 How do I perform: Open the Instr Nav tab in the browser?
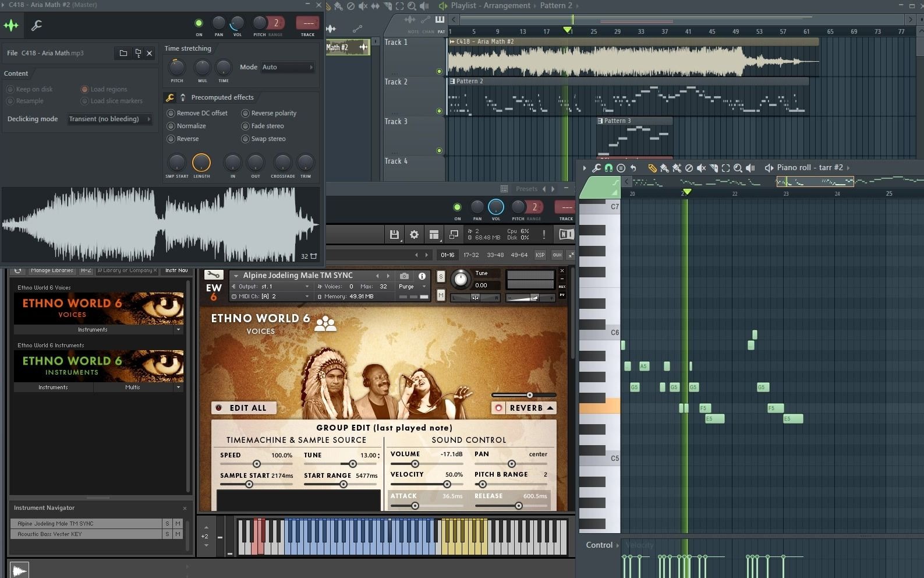176,270
